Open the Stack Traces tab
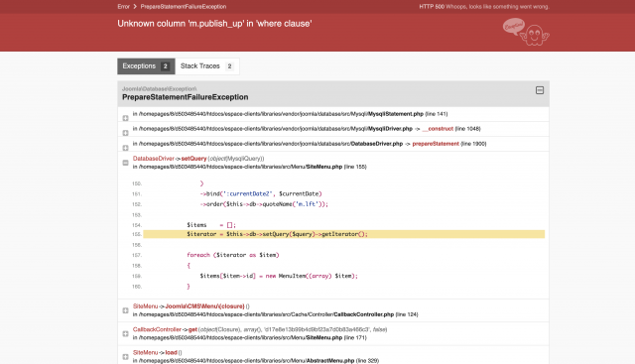635x364 pixels. pyautogui.click(x=207, y=66)
